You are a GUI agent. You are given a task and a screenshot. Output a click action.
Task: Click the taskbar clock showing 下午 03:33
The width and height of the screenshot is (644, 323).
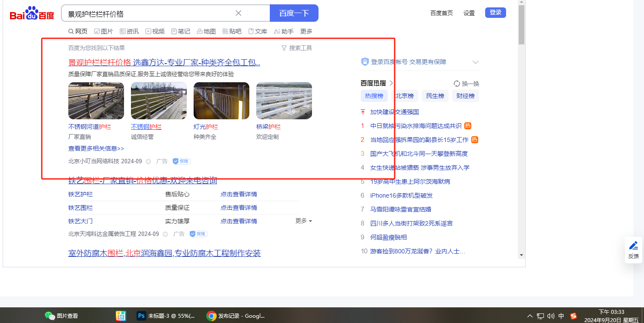[x=611, y=312]
